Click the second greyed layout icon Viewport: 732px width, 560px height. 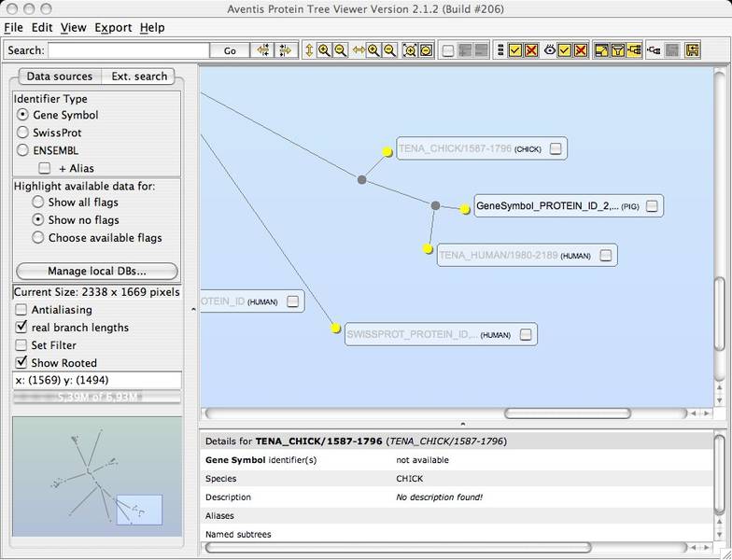click(481, 50)
